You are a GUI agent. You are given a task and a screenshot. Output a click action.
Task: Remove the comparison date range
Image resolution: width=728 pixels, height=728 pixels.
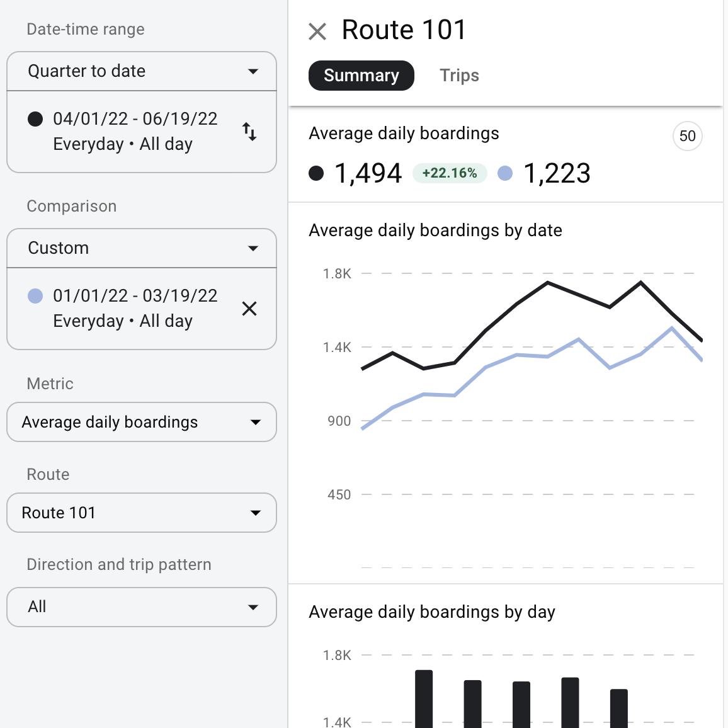coord(249,309)
